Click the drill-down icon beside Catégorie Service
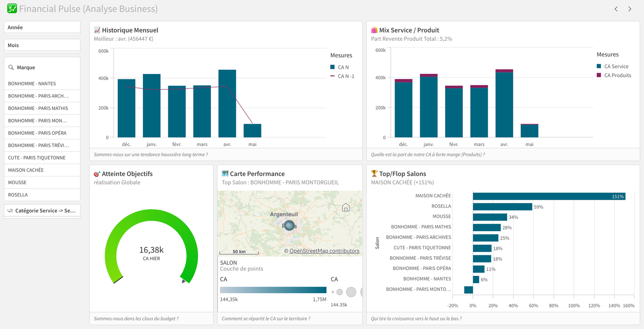The image size is (644, 329). coord(10,211)
